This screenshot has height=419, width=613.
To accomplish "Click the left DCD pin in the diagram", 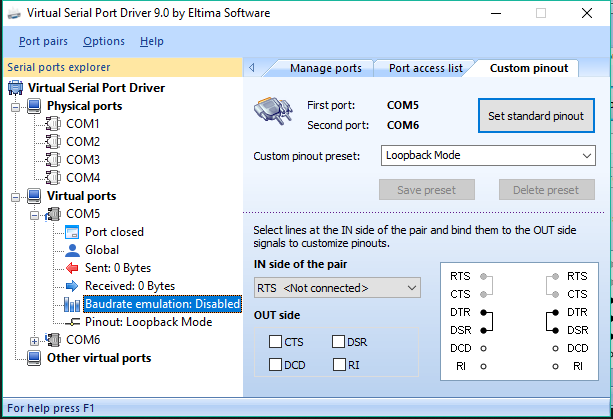I will point(484,348).
